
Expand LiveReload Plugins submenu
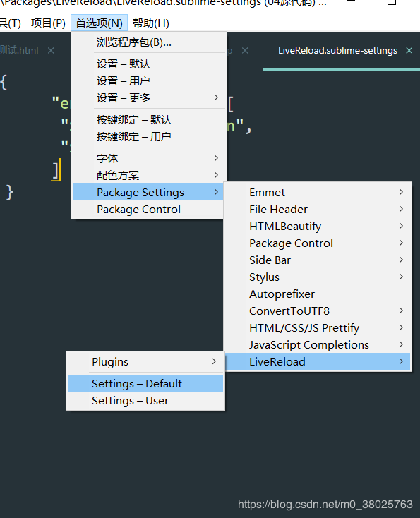click(x=145, y=361)
